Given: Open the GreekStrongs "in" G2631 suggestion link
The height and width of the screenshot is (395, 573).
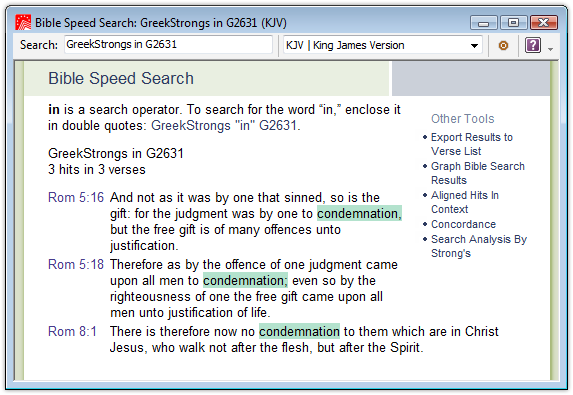Looking at the screenshot, I should pyautogui.click(x=225, y=126).
